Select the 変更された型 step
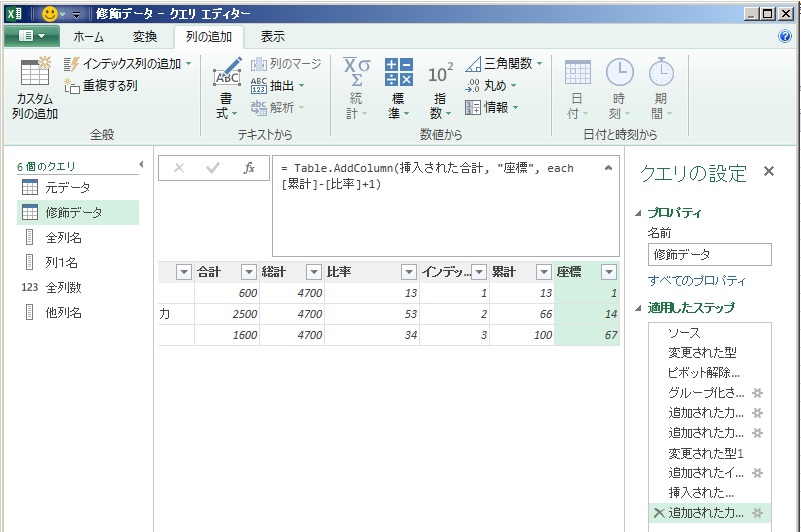 [710, 353]
